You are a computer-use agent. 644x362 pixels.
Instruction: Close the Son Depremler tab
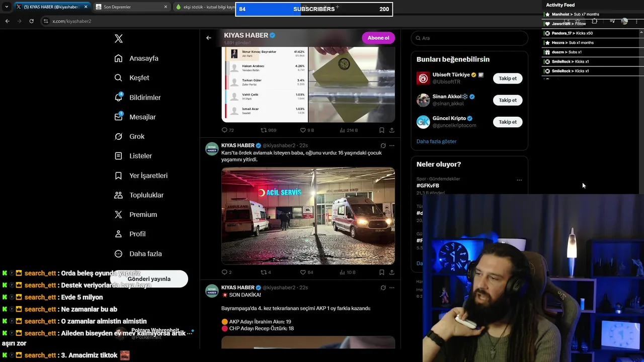click(x=166, y=7)
